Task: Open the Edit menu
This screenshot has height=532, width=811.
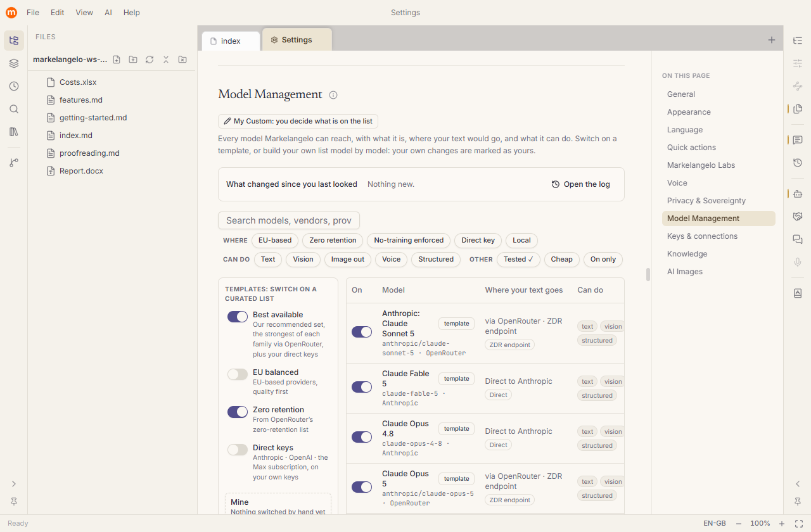Action: (x=58, y=13)
